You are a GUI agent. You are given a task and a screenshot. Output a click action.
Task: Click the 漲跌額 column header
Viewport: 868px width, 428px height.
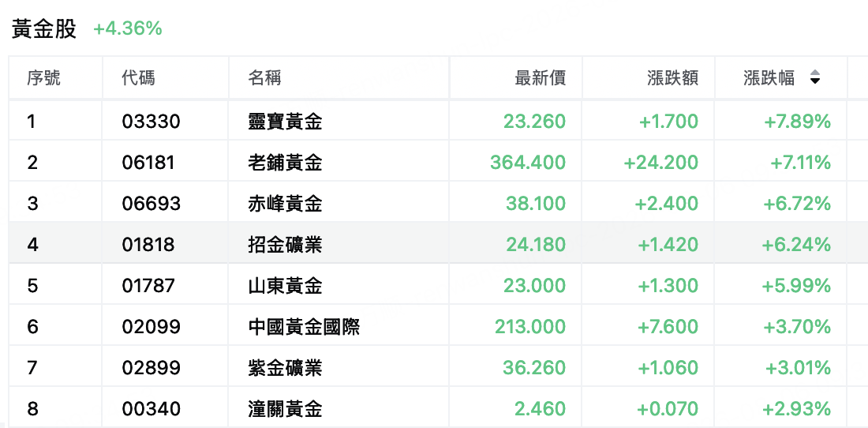[672, 78]
